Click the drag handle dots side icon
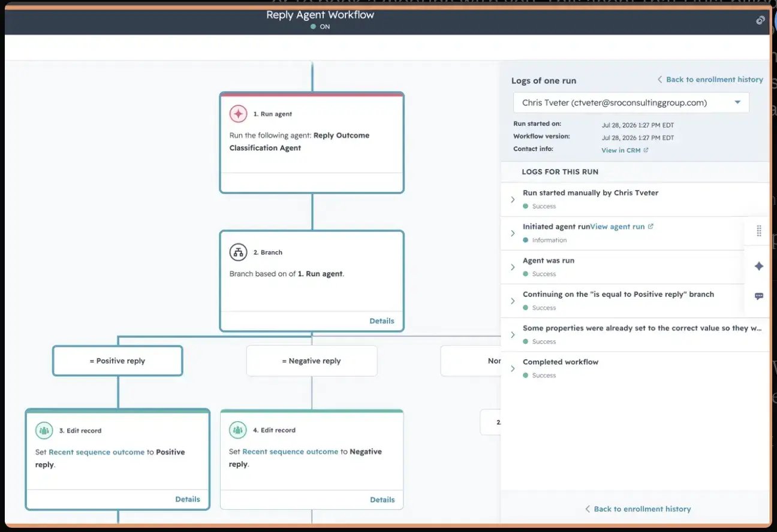The width and height of the screenshot is (777, 532). [x=759, y=231]
